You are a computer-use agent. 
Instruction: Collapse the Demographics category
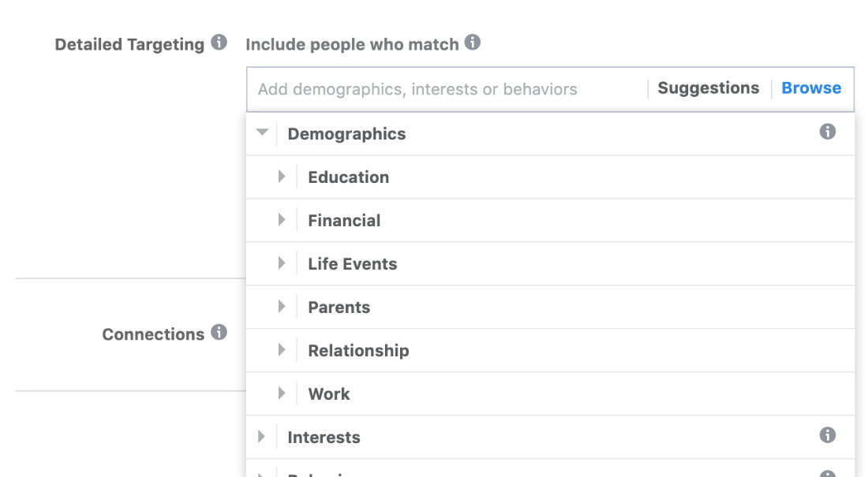tap(263, 132)
